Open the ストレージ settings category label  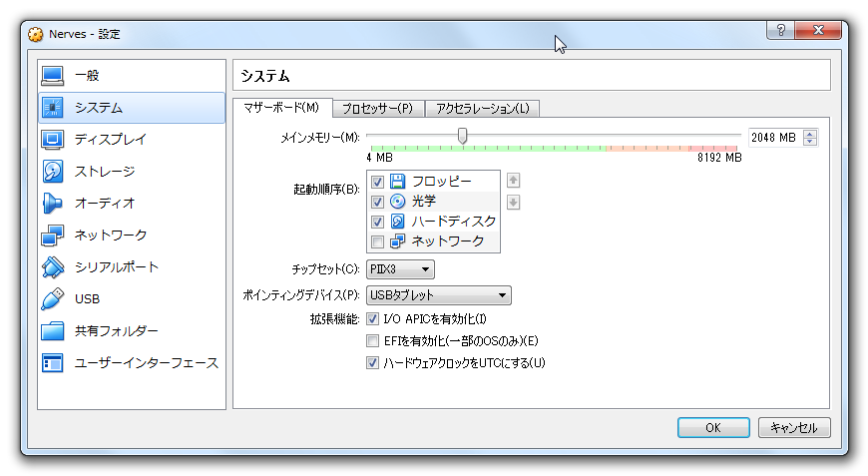(105, 172)
